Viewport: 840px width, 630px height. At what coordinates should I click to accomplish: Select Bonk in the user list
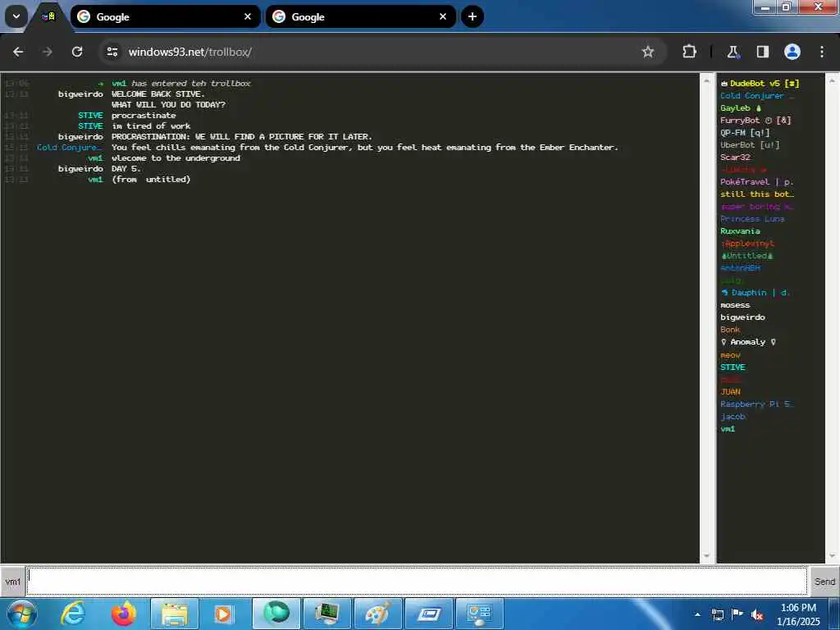(x=730, y=330)
